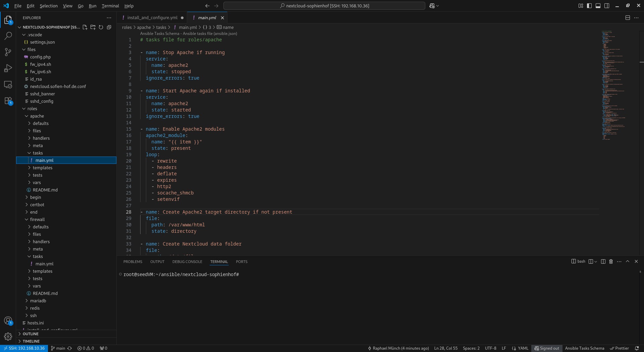Screen dimensions: 644x352
Task: Maximize the panel size
Action: click(628, 261)
